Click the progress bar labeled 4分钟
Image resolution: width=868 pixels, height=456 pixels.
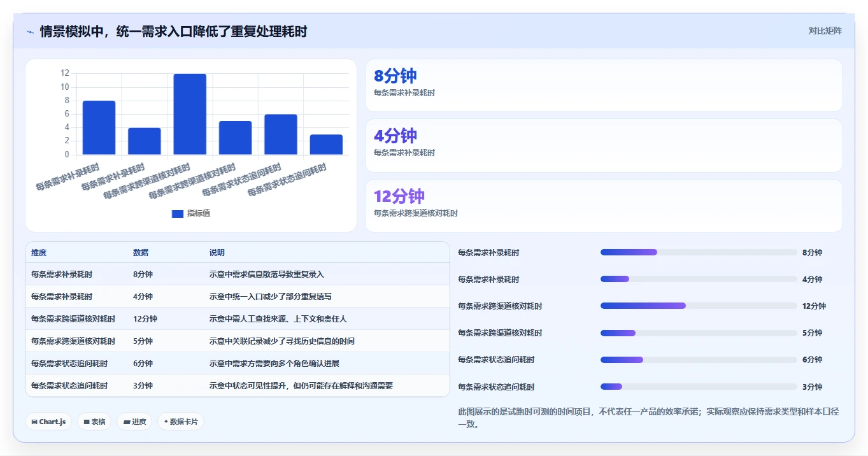point(699,279)
